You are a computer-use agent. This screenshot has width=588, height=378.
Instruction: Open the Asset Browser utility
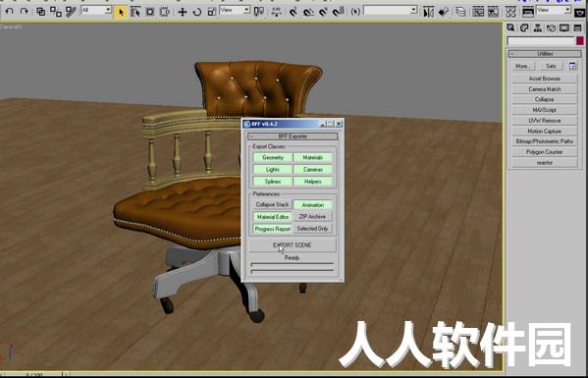coord(545,79)
